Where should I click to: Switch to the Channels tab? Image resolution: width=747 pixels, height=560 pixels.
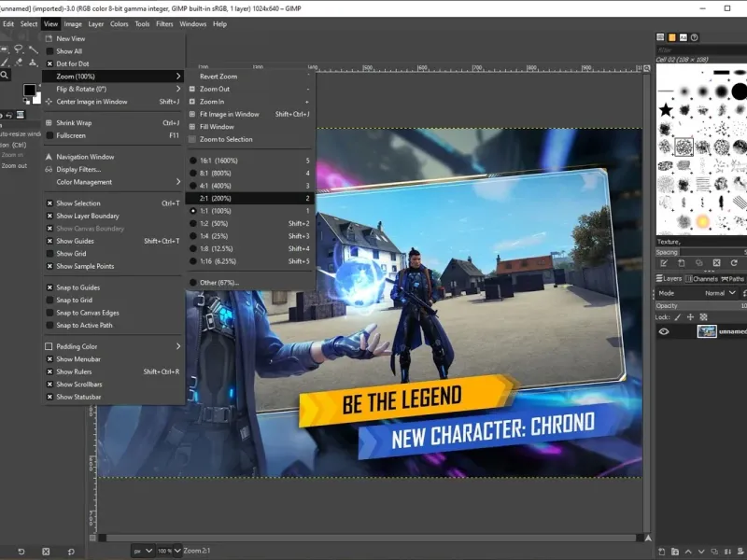coord(701,278)
